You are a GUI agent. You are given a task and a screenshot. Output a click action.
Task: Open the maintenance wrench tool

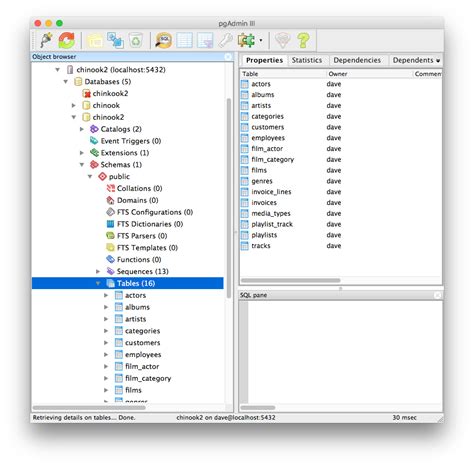[225, 40]
